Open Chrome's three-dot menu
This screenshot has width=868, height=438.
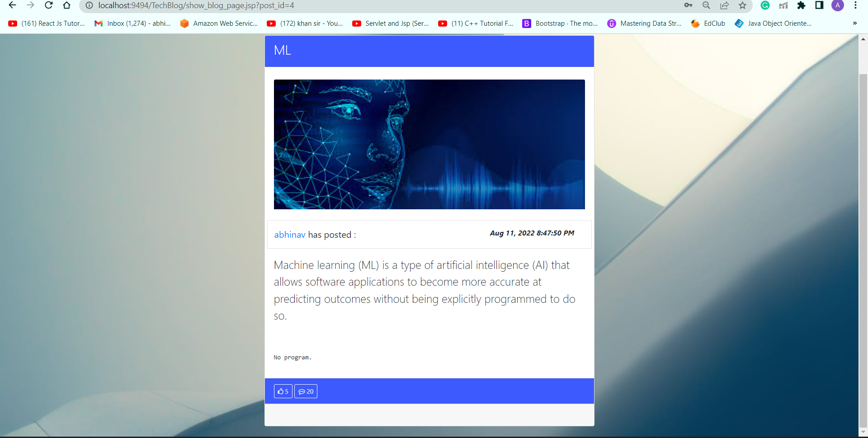click(x=856, y=6)
